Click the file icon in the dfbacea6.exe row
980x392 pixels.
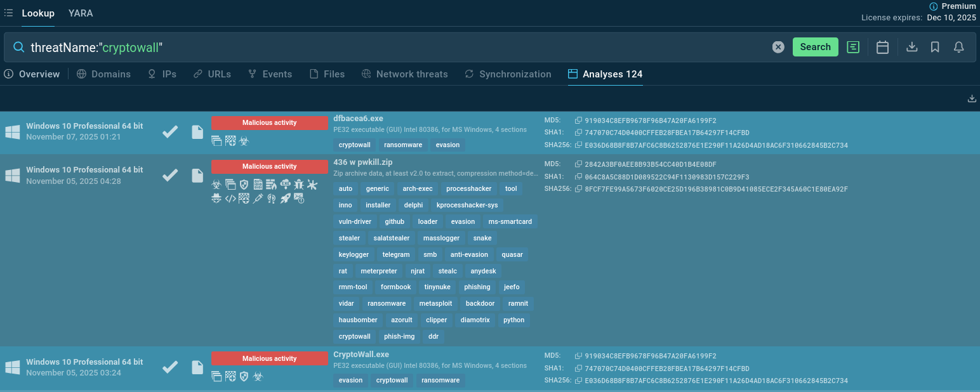click(x=197, y=132)
